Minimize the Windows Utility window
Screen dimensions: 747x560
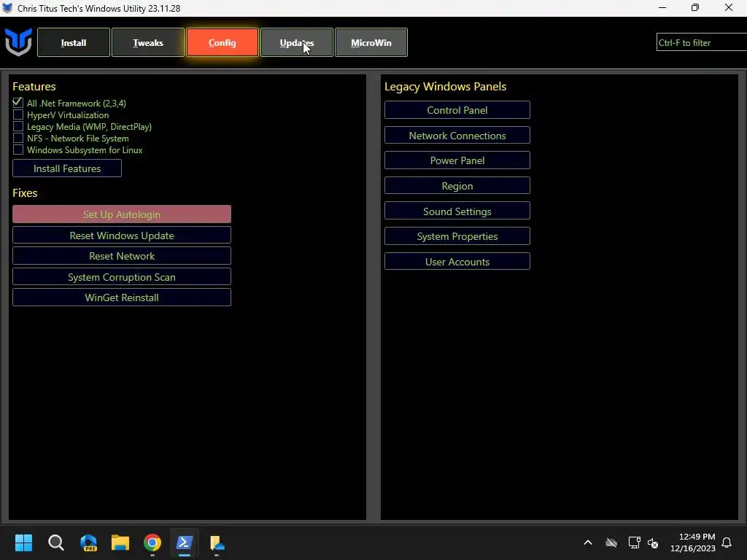[662, 7]
